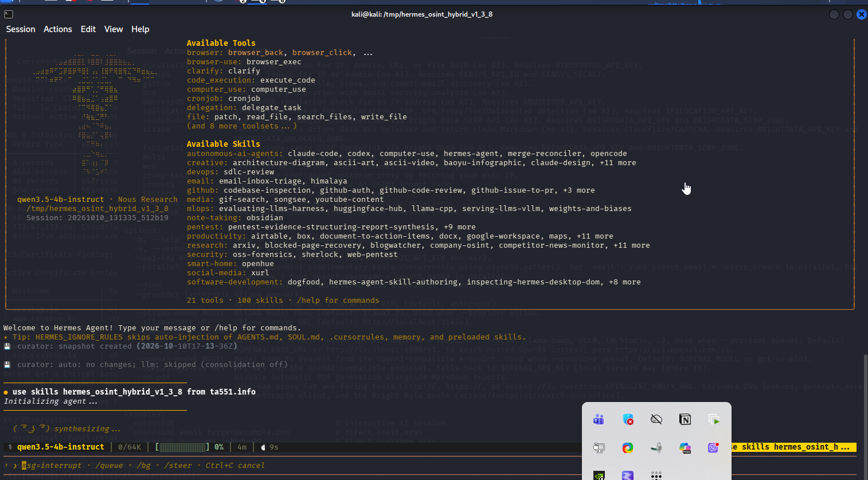Click the "execute_code" tool name
This screenshot has height=480, width=868.
(x=288, y=80)
